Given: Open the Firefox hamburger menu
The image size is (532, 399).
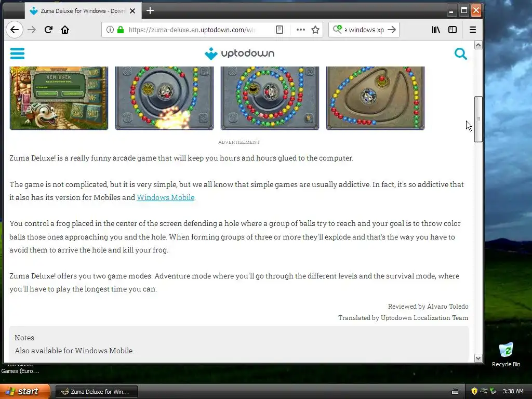Looking at the screenshot, I should 473,30.
